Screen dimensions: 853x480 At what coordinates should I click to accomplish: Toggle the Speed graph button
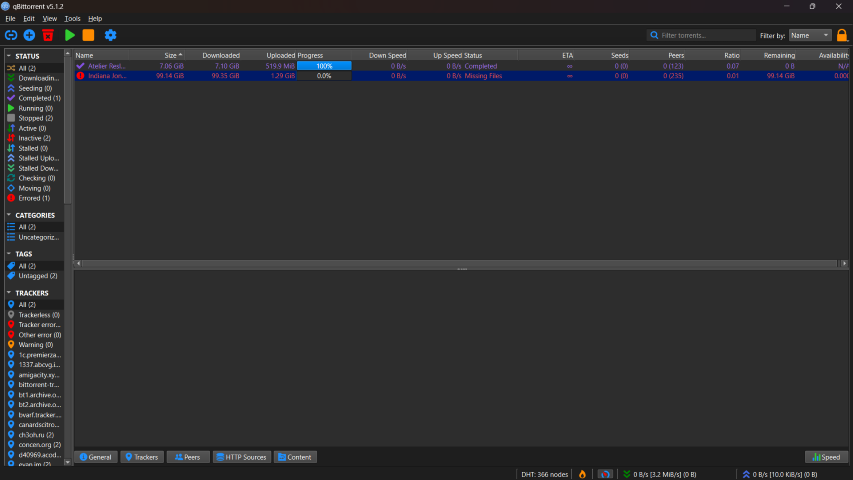(826, 457)
